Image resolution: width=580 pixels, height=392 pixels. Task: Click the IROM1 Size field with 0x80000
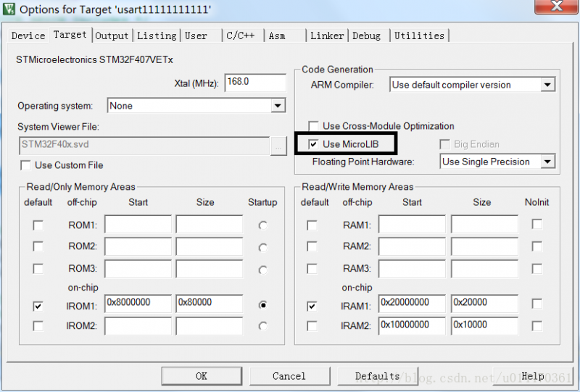click(x=210, y=304)
